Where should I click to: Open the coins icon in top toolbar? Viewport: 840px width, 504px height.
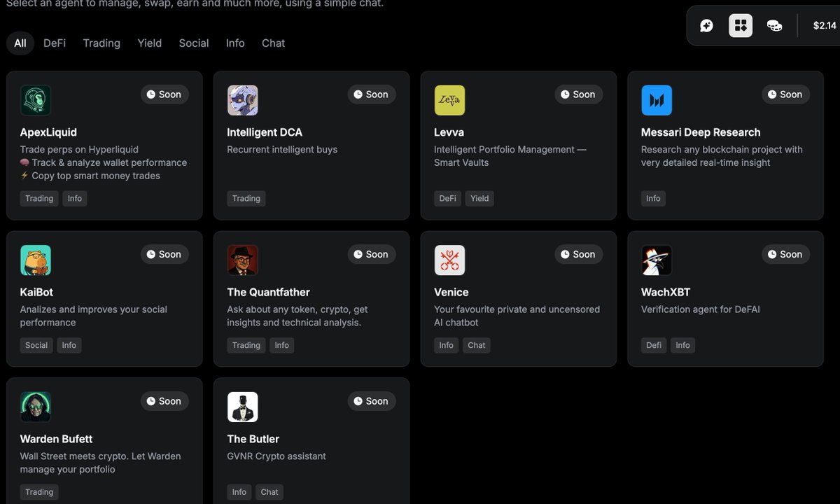774,26
